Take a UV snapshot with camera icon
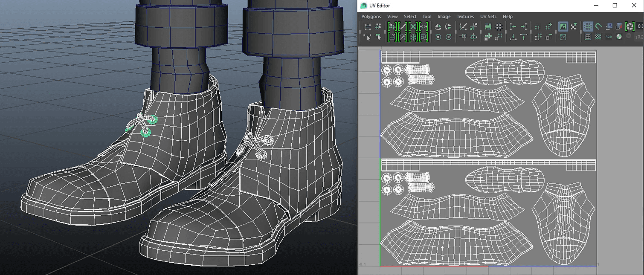644x275 pixels. (629, 27)
